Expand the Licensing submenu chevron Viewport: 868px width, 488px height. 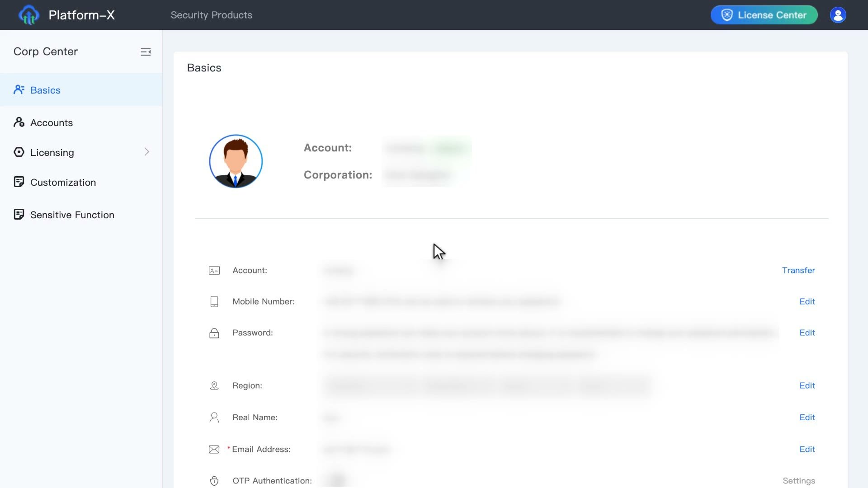pos(146,152)
